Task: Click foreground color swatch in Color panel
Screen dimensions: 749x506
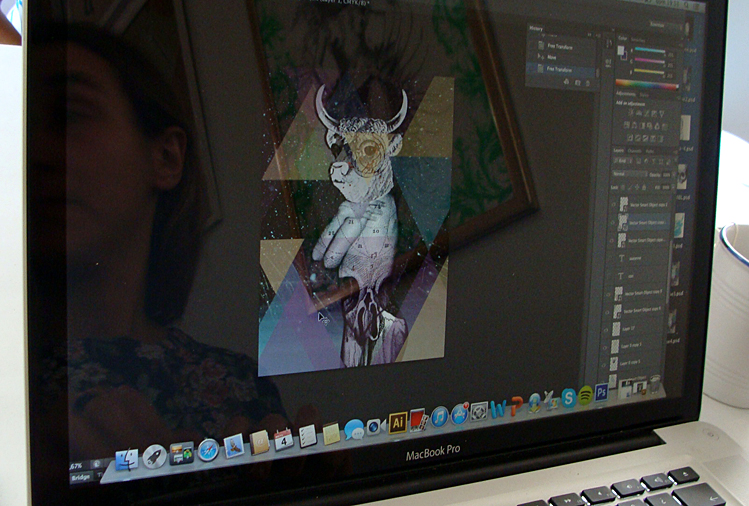Action: [x=621, y=50]
